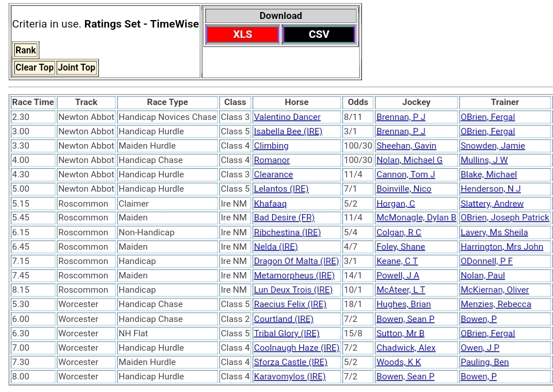Open trainer Slattery, Andrew page
The image size is (553, 392).
(x=492, y=204)
